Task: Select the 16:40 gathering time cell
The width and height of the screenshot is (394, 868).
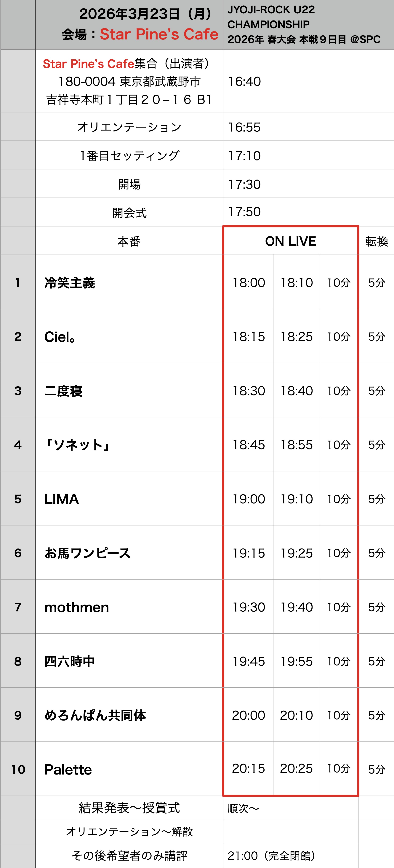Action: click(x=244, y=82)
